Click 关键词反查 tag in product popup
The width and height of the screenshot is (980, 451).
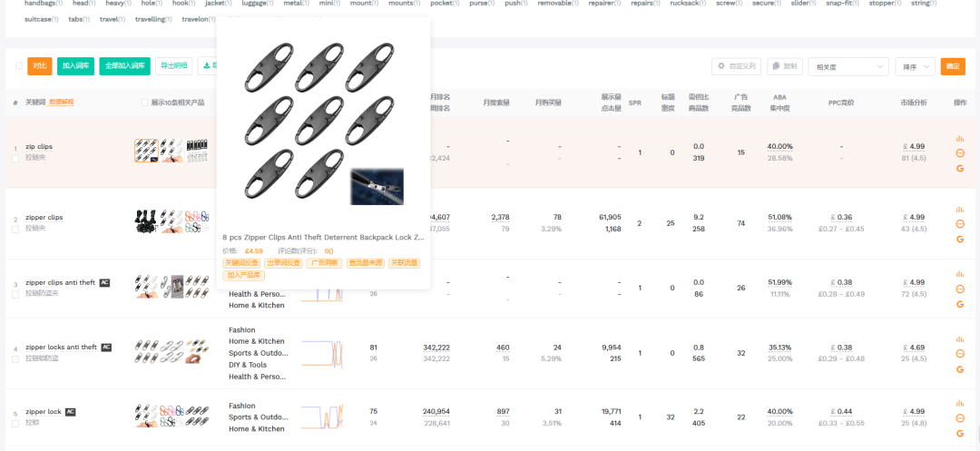click(241, 263)
